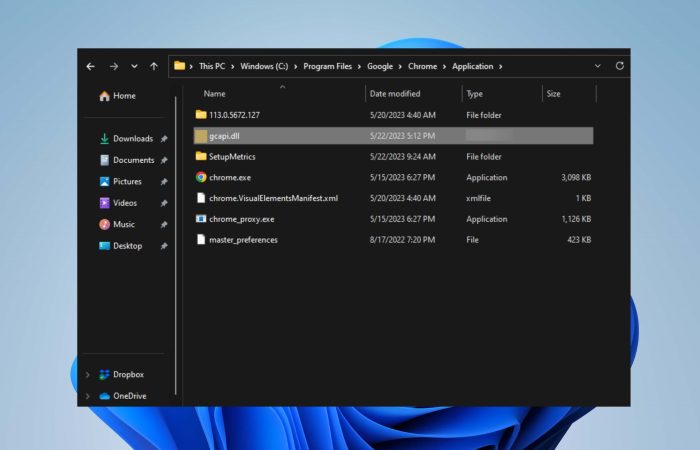The image size is (700, 450).
Task: Select the gcapi.dll file
Action: (x=394, y=136)
